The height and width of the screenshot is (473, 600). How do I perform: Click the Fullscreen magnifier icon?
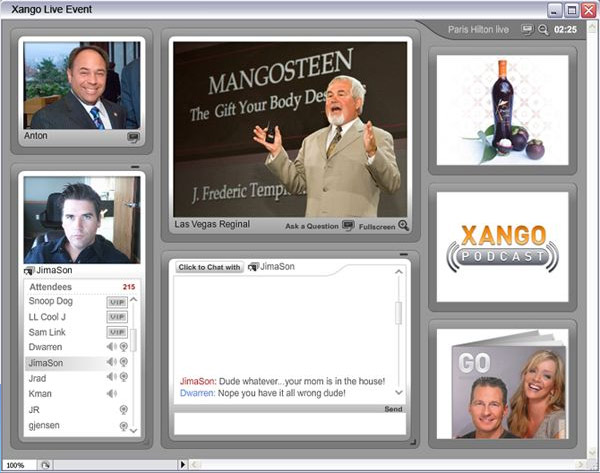pos(404,225)
